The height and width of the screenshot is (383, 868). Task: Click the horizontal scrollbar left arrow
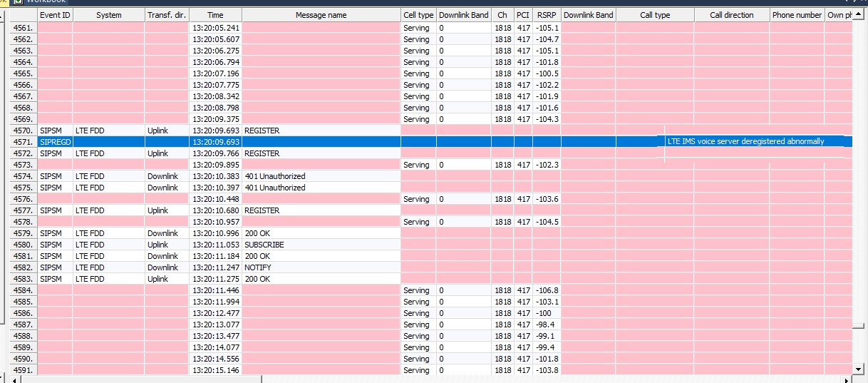tap(16, 379)
